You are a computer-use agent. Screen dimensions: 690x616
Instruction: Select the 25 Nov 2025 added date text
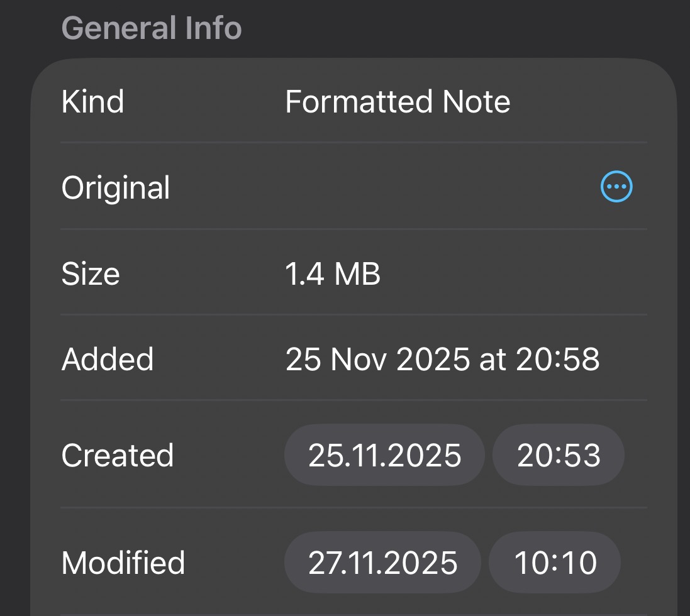(x=377, y=359)
